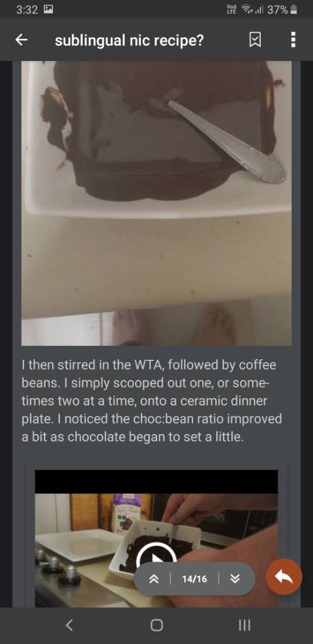Open Android recent apps button
This screenshot has height=644, width=313.
(x=244, y=625)
